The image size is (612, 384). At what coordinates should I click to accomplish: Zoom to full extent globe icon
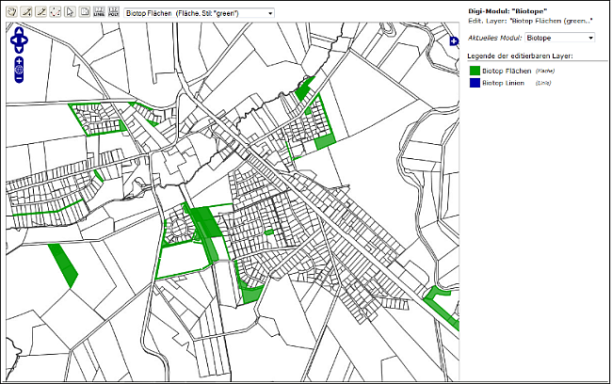19,70
